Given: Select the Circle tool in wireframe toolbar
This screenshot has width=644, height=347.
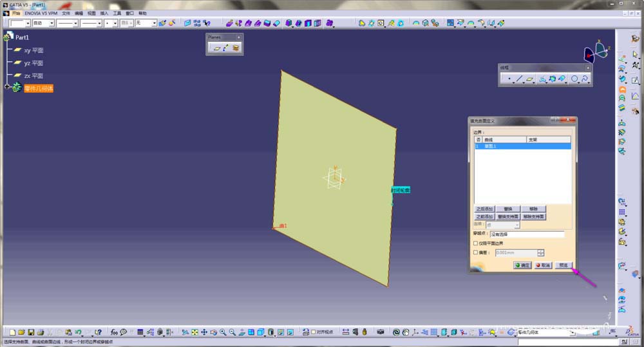Looking at the screenshot, I should point(574,79).
